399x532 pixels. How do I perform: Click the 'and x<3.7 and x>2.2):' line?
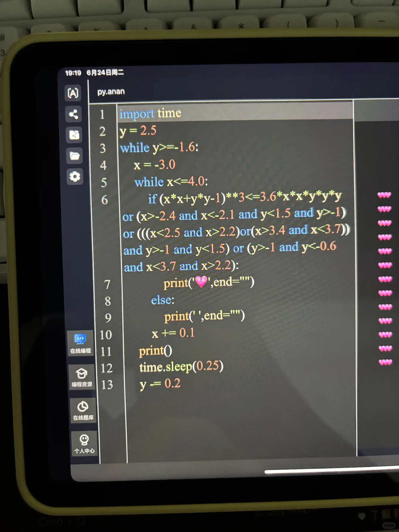[181, 266]
